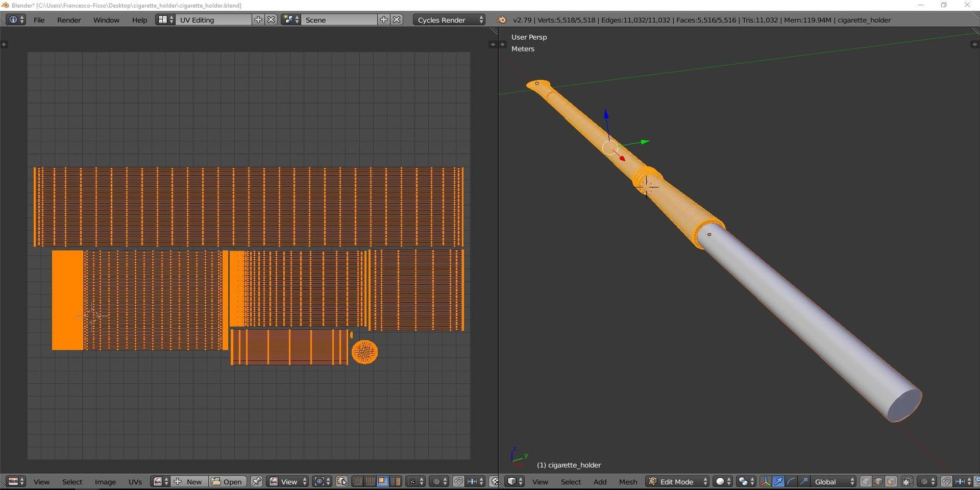This screenshot has height=490, width=980.
Task: Select face select mode in 3D view
Action: pos(891,481)
